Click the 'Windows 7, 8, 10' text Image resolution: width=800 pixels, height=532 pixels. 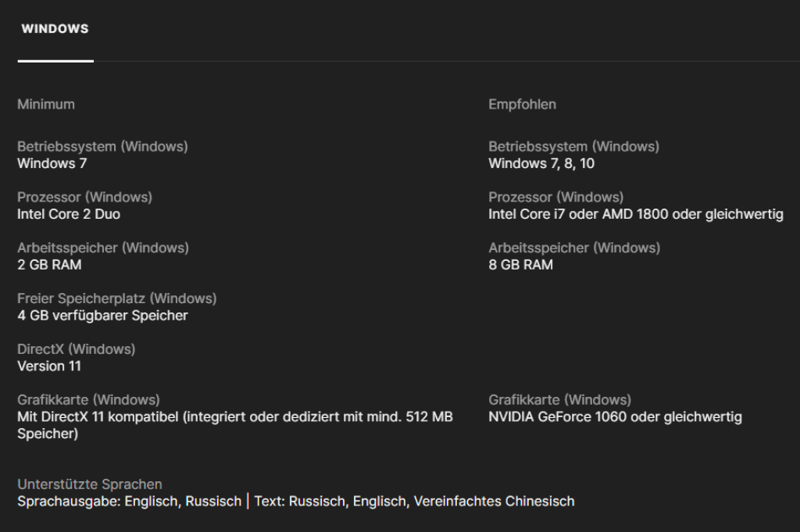[x=541, y=163]
